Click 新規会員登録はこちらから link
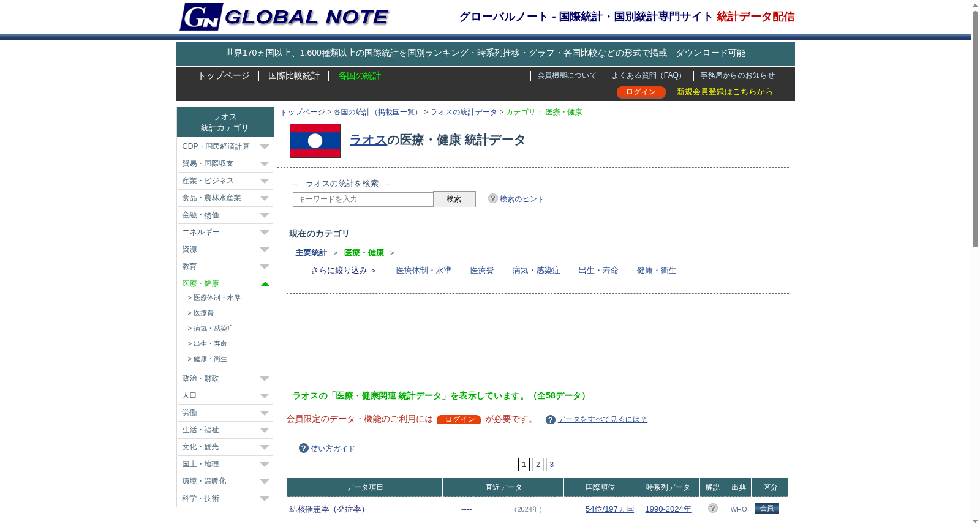Viewport: 980px width, 527px height. (725, 92)
